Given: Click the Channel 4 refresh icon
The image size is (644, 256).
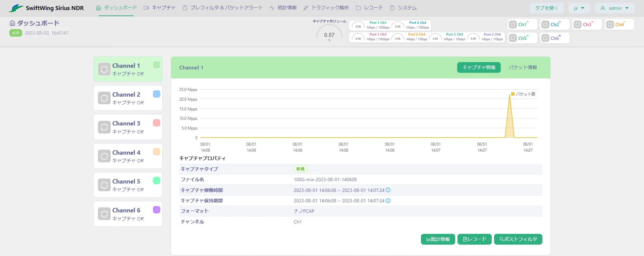Looking at the screenshot, I should 104,156.
